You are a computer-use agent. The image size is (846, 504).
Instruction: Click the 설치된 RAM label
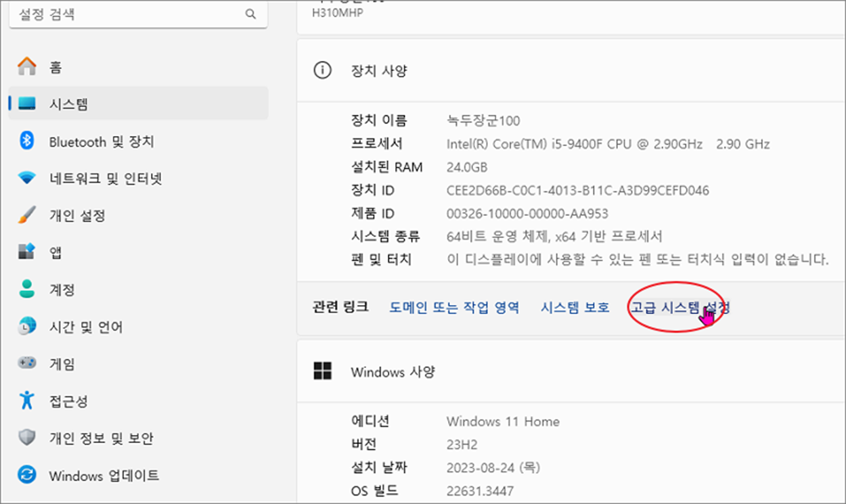point(386,167)
